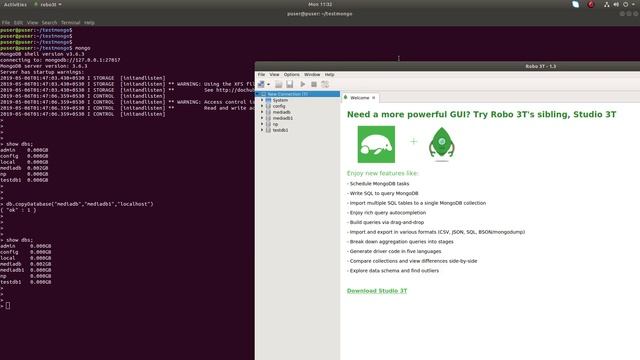Click the np database icon
The width and height of the screenshot is (640, 360).
(268, 124)
